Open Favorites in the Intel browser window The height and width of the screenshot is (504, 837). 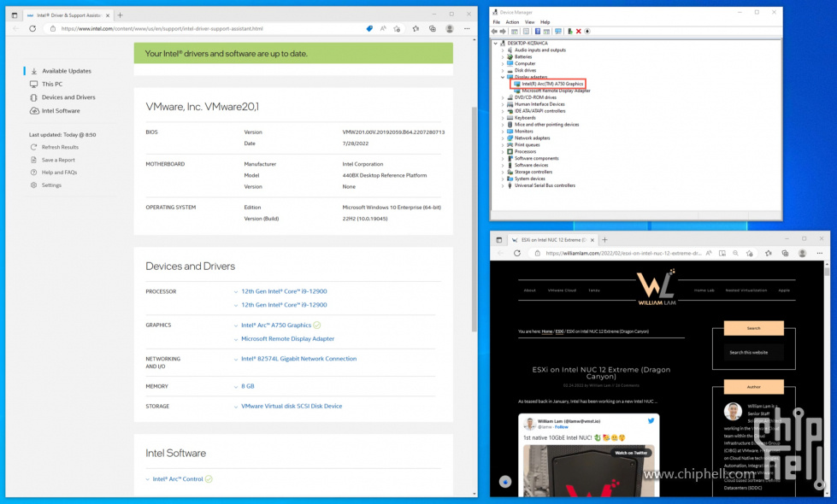[416, 29]
